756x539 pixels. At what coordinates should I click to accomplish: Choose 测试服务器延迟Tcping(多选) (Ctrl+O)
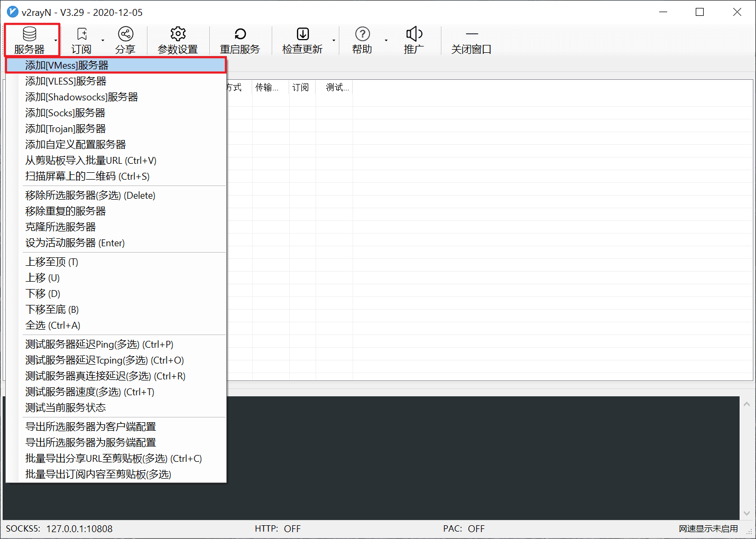116,360
